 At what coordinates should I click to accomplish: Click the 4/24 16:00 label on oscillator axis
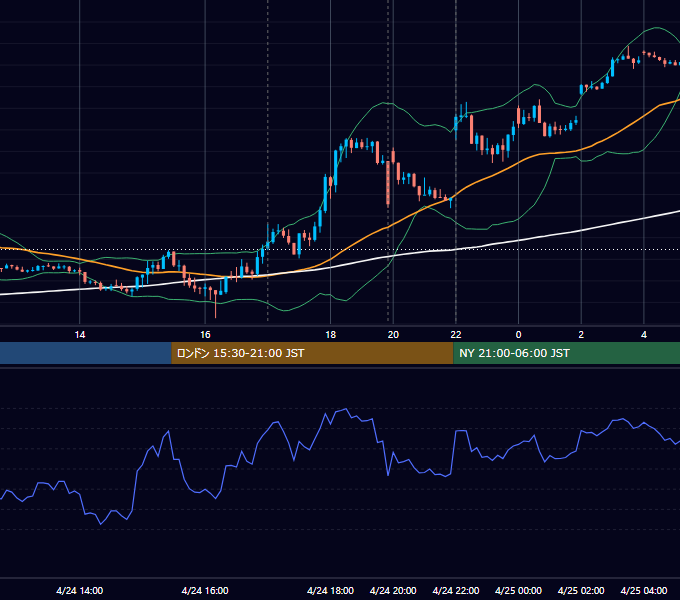click(205, 590)
